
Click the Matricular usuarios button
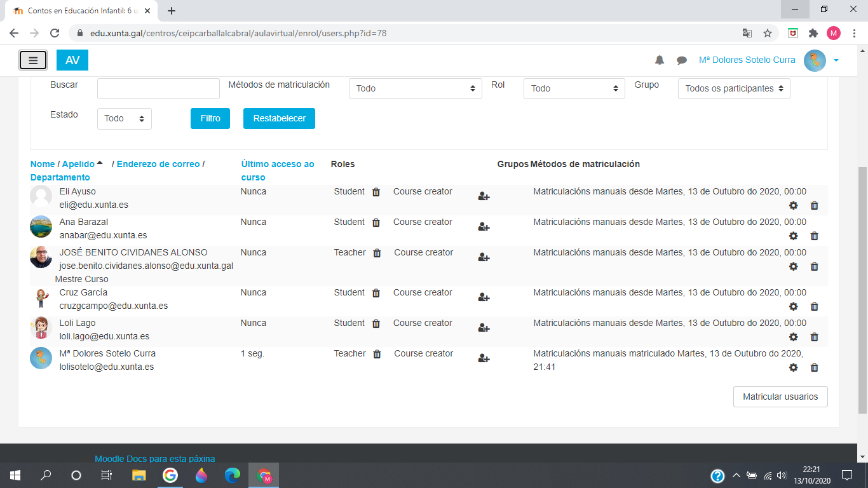pyautogui.click(x=780, y=396)
